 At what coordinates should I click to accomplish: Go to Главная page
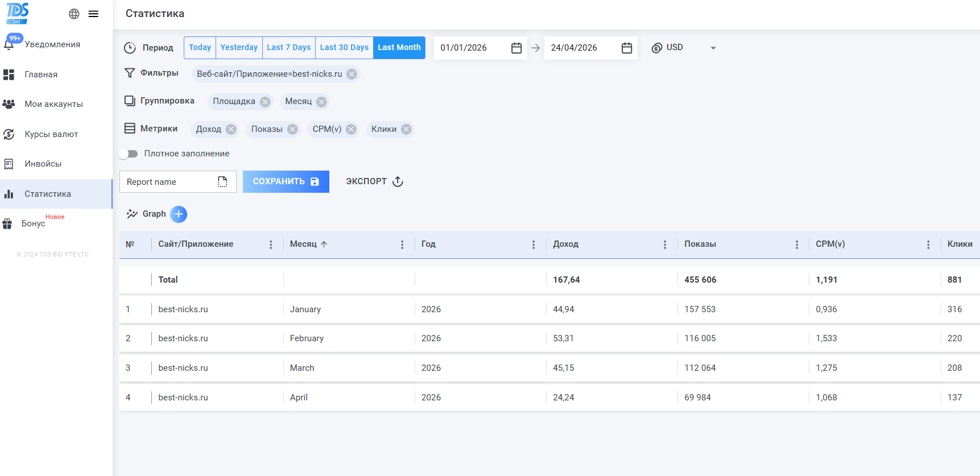[56, 74]
